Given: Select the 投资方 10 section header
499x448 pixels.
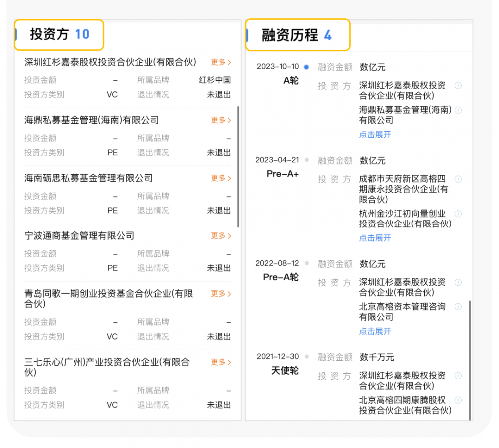Looking at the screenshot, I should tap(59, 34).
